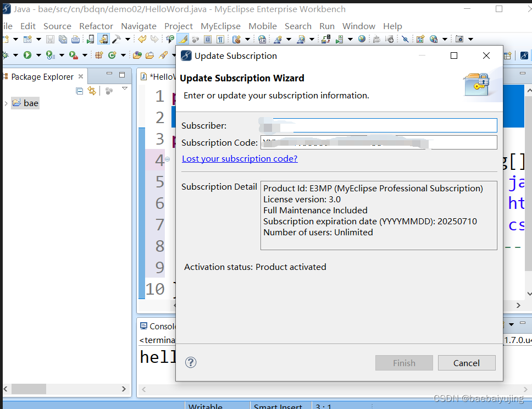Click the Save icon in the toolbar

49,39
